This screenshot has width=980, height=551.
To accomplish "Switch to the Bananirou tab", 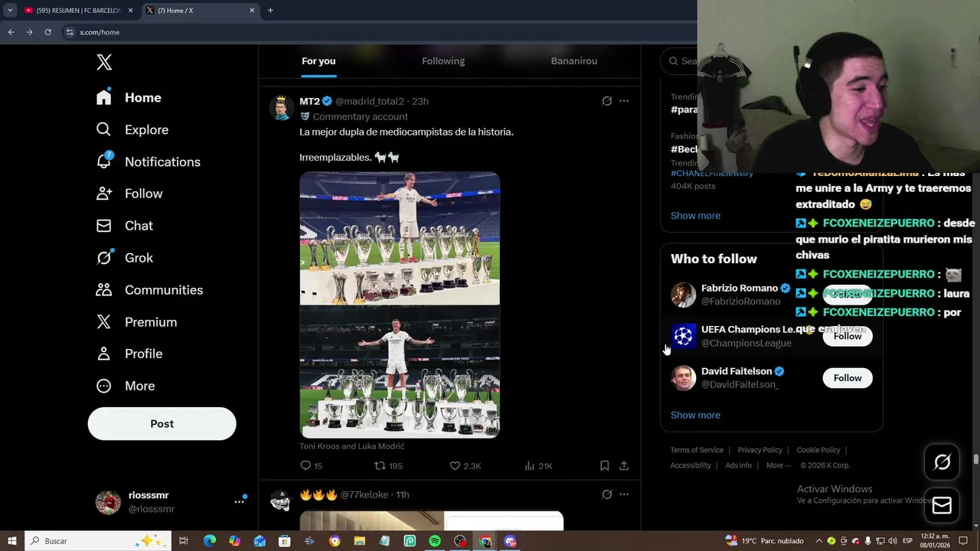I will coord(574,61).
